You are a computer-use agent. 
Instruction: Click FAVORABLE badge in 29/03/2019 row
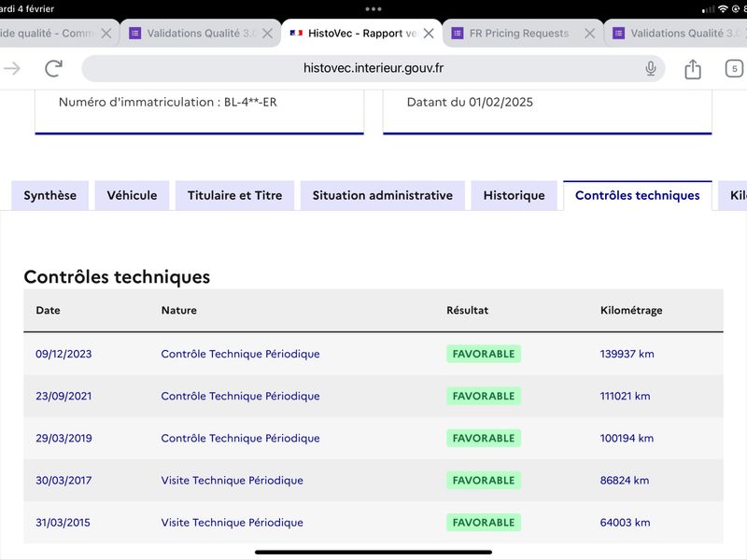click(484, 438)
